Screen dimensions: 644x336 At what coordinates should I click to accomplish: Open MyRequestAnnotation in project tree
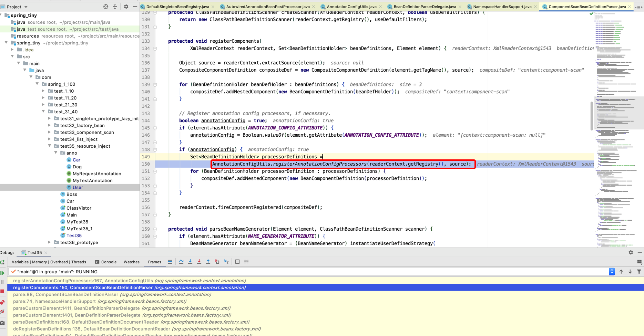pos(97,174)
